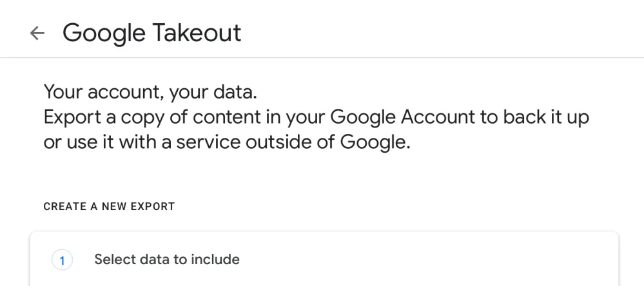
Task: Click the word 'CREATE' in the section heading
Action: [64, 207]
